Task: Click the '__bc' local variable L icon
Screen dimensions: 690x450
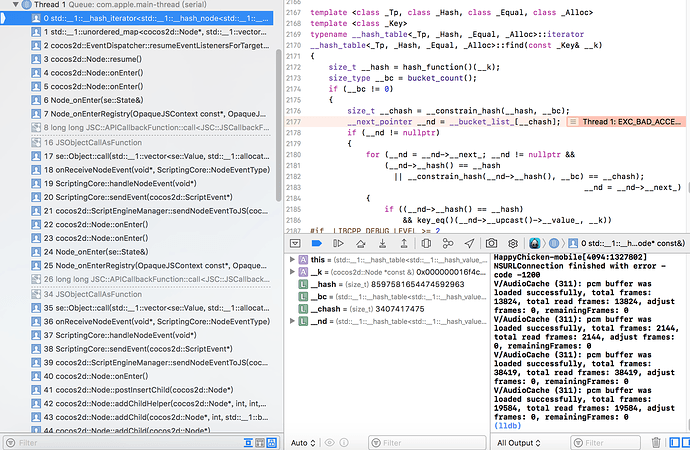Action: pos(303,296)
